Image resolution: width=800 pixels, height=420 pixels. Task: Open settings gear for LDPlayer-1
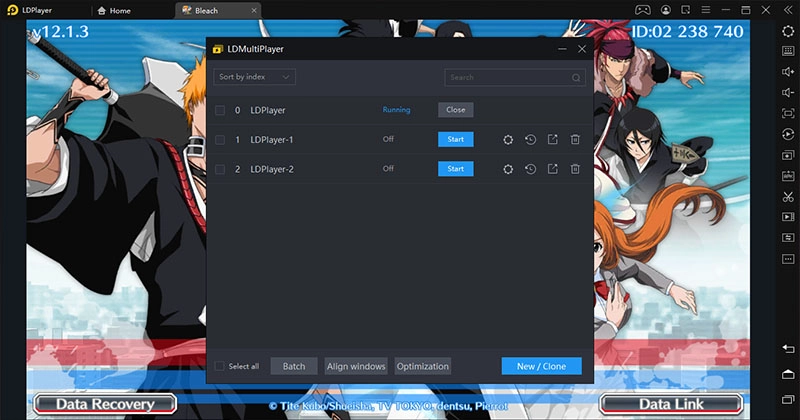coord(508,139)
